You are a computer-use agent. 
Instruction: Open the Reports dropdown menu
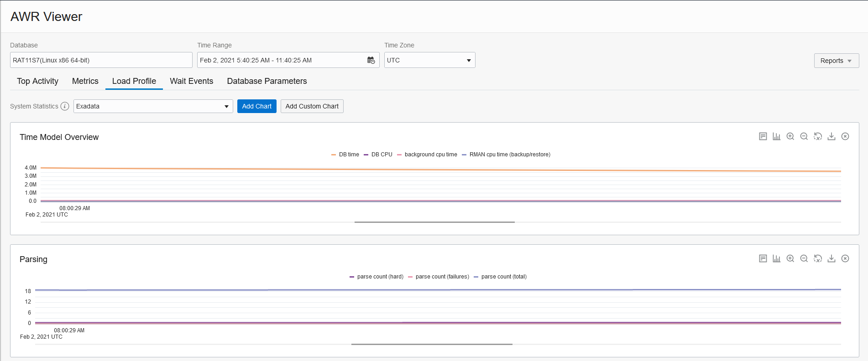[x=836, y=61]
